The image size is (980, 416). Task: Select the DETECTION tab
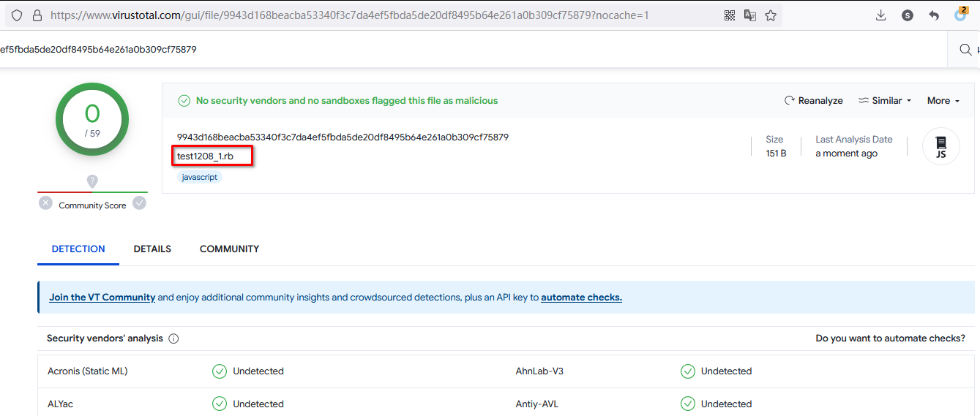pyautogui.click(x=78, y=249)
